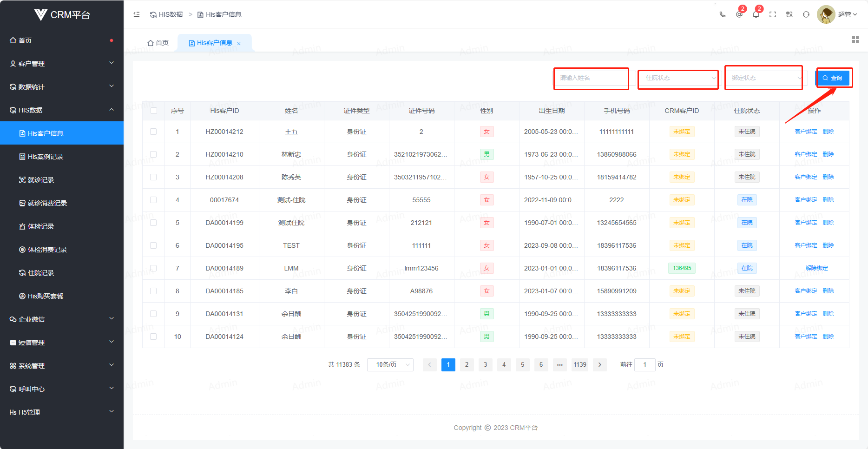Switch to the 首页 tab

[x=158, y=43]
